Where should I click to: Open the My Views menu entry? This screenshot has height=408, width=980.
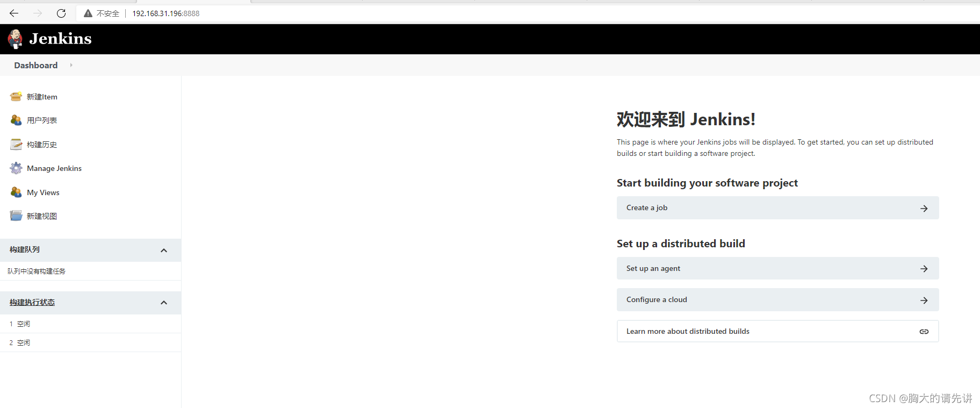43,192
